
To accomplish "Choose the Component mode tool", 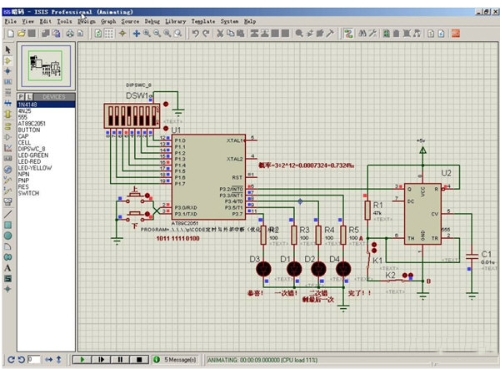I will click(x=8, y=61).
